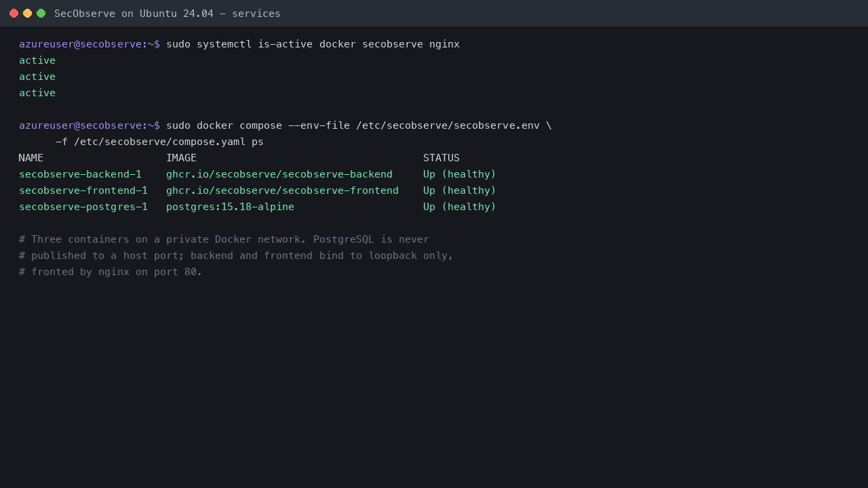Viewport: 868px width, 488px height.
Task: Click the third 'active' output line
Action: point(37,93)
